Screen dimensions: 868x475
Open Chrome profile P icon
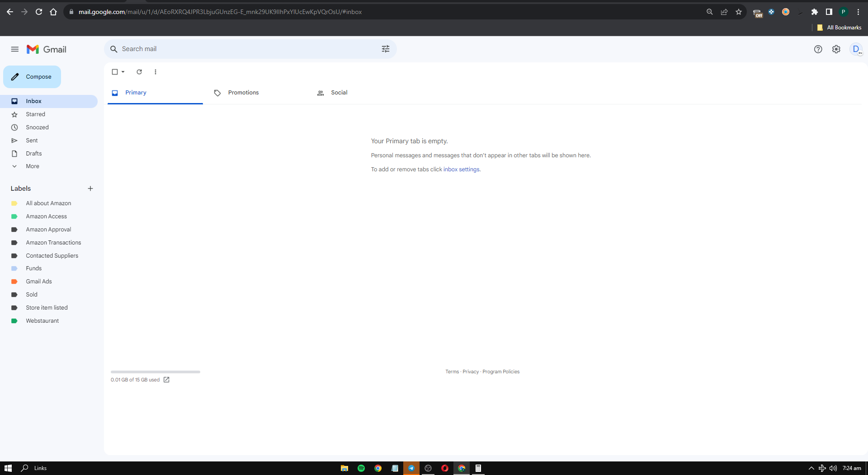(844, 12)
